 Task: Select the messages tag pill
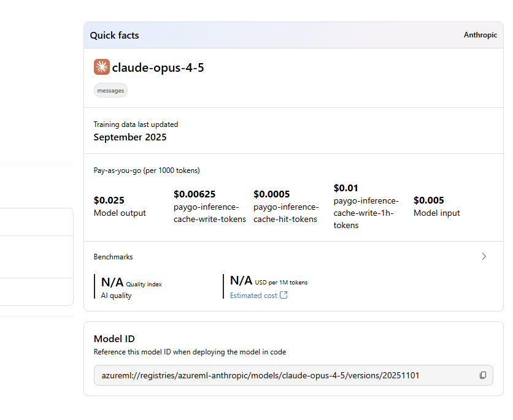[110, 91]
